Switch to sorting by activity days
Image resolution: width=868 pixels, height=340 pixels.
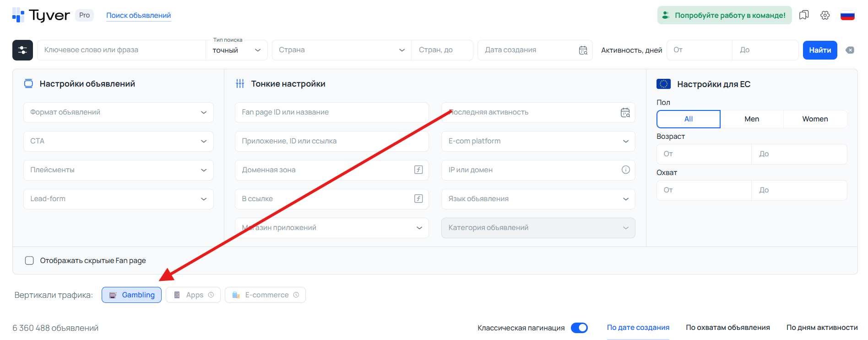click(x=822, y=328)
